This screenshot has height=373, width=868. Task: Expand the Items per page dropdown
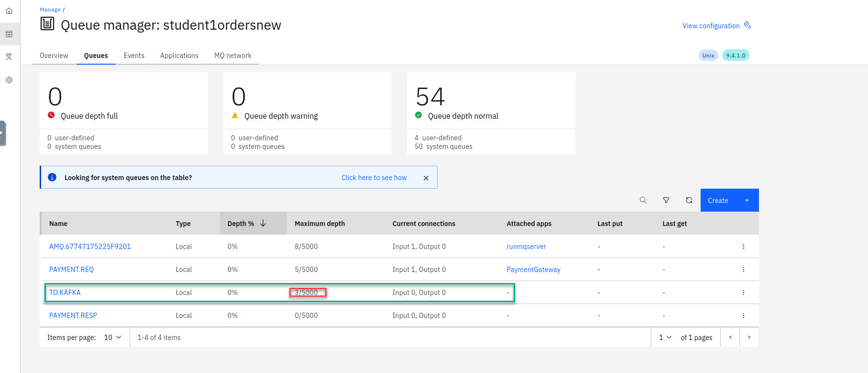click(113, 338)
